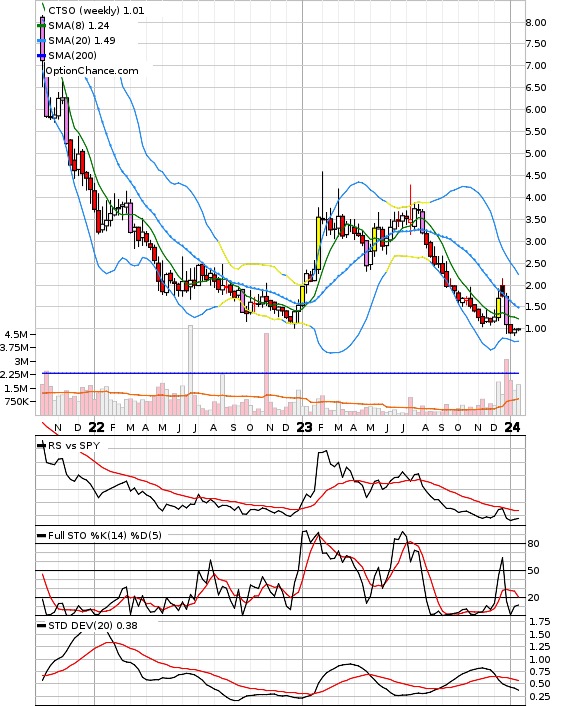The height and width of the screenshot is (706, 566).
Task: Click the CTSO (weekly) 1.01 title
Action: pyautogui.click(x=96, y=10)
